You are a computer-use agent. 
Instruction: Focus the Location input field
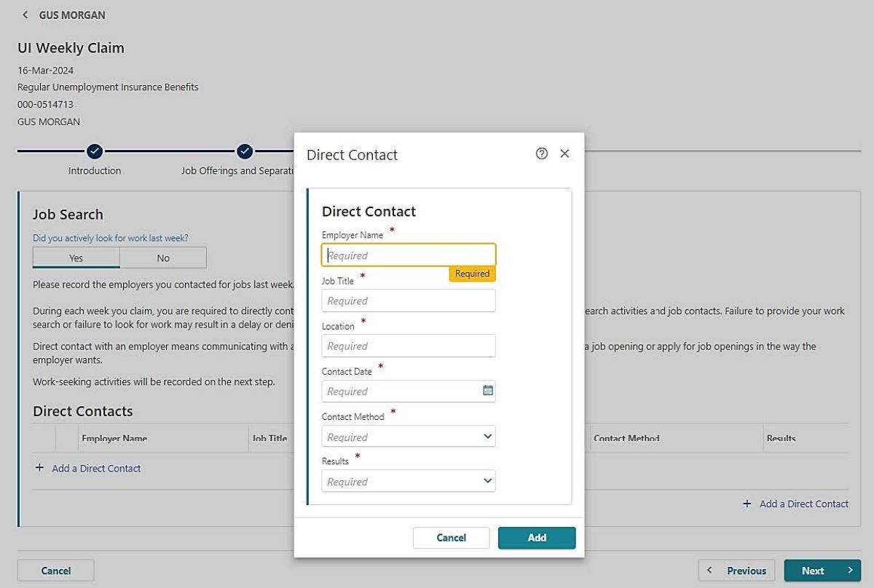408,346
